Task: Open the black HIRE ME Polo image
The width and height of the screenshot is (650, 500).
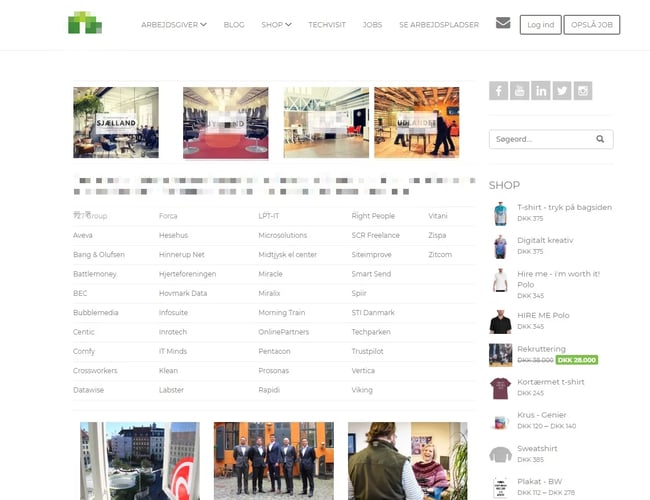Action: click(x=500, y=321)
